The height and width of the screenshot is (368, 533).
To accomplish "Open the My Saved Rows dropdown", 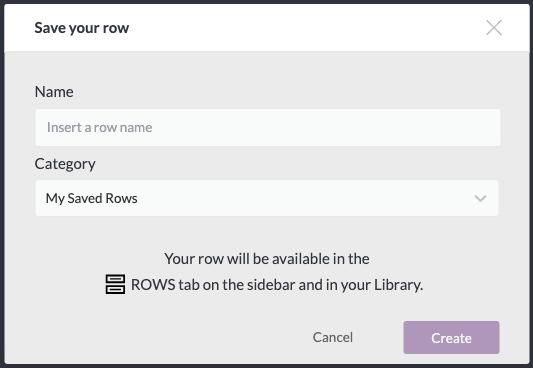I will click(267, 198).
